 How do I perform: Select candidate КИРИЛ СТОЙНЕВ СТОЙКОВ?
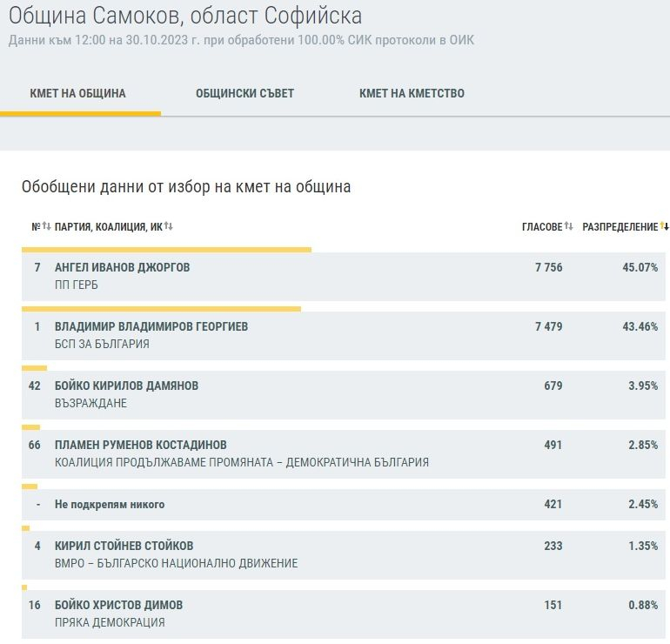pyautogui.click(x=124, y=547)
